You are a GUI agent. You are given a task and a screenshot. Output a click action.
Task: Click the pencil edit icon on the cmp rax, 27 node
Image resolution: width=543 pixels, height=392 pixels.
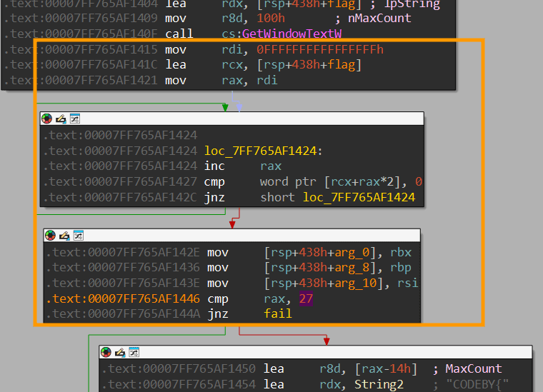point(64,235)
